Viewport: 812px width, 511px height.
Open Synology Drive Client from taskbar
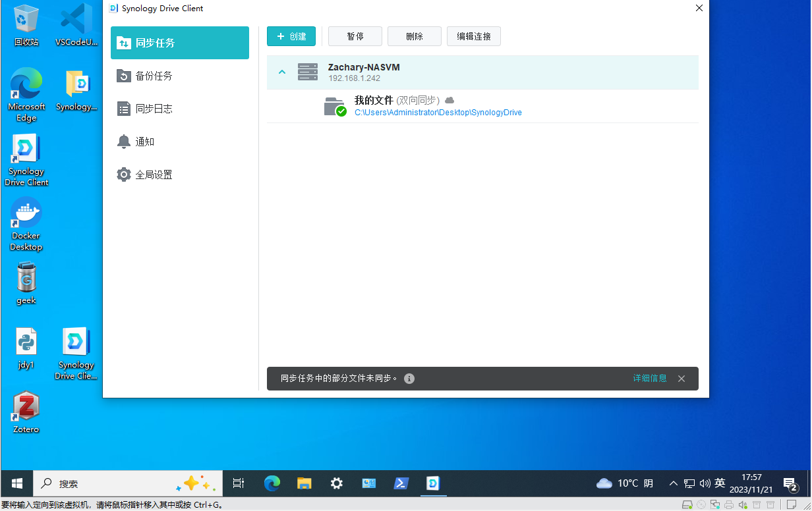tap(433, 483)
